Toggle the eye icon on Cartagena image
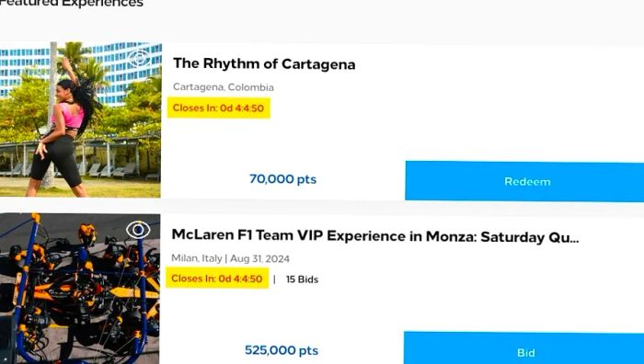Image resolution: width=644 pixels, height=364 pixels. pyautogui.click(x=138, y=58)
